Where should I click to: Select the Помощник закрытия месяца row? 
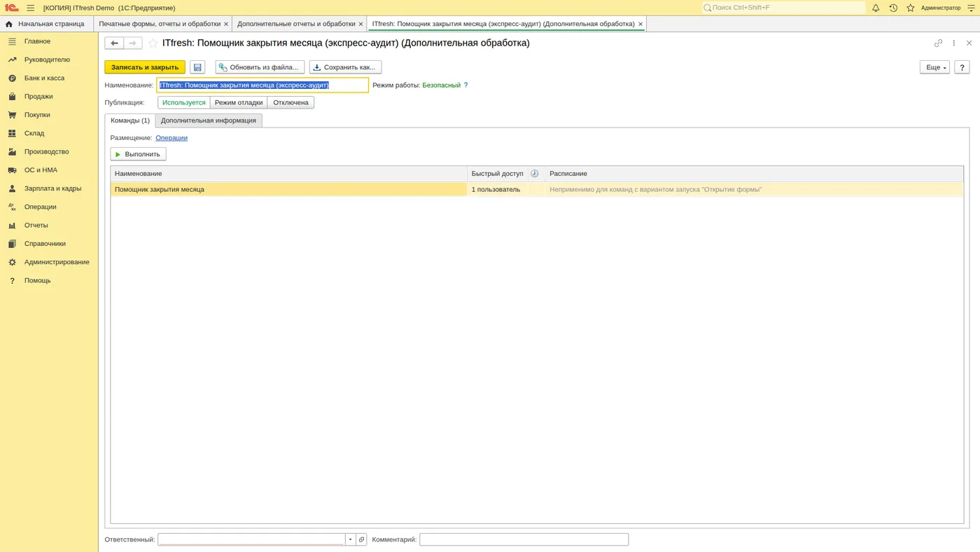click(x=537, y=189)
